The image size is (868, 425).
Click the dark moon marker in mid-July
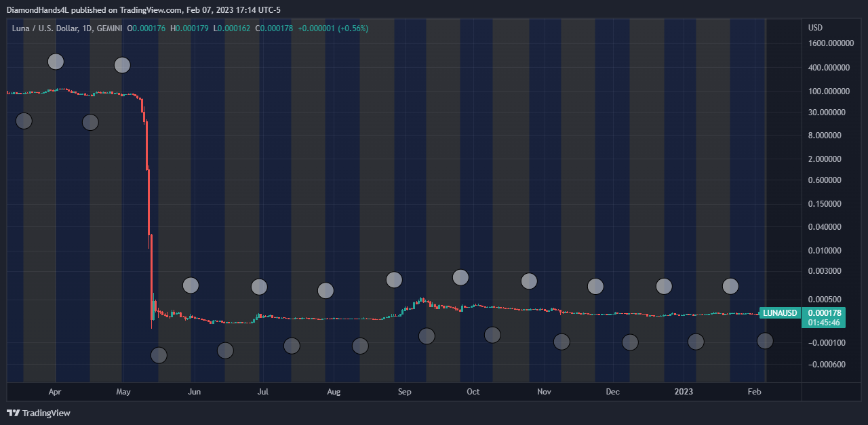click(292, 346)
